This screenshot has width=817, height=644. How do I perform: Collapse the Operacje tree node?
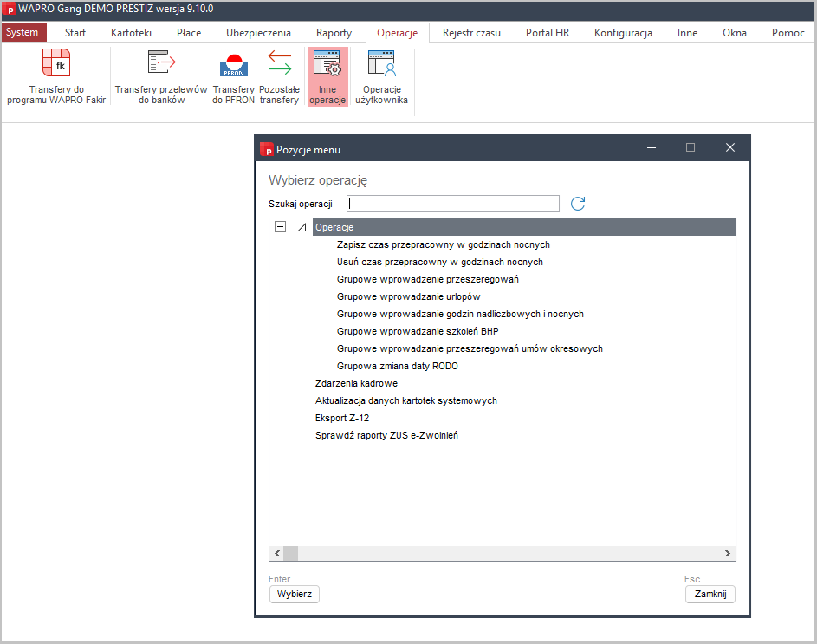280,227
